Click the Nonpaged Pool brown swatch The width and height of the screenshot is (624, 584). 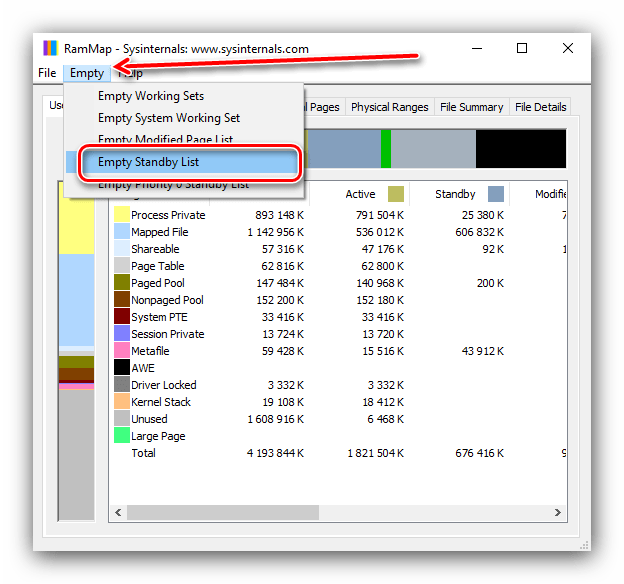(x=122, y=299)
